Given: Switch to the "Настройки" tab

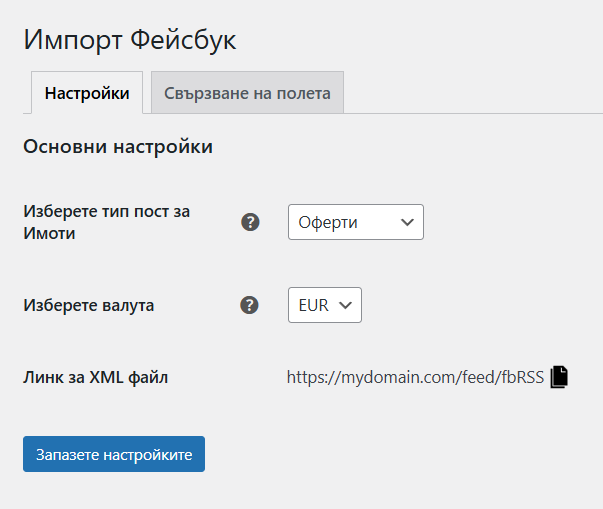Looking at the screenshot, I should pos(87,93).
